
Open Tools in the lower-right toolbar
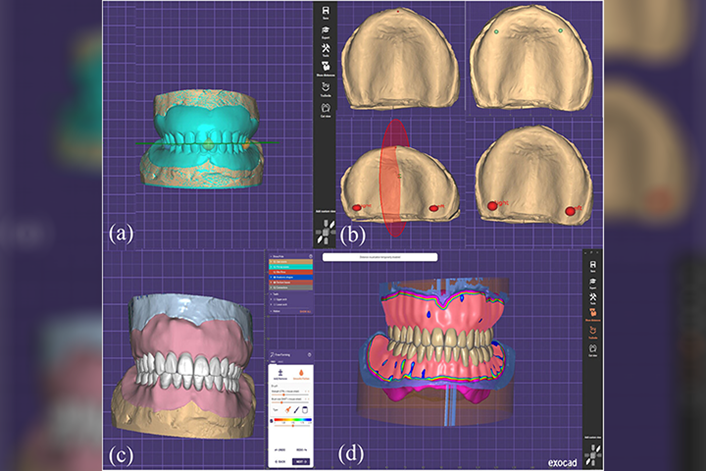coord(594,299)
